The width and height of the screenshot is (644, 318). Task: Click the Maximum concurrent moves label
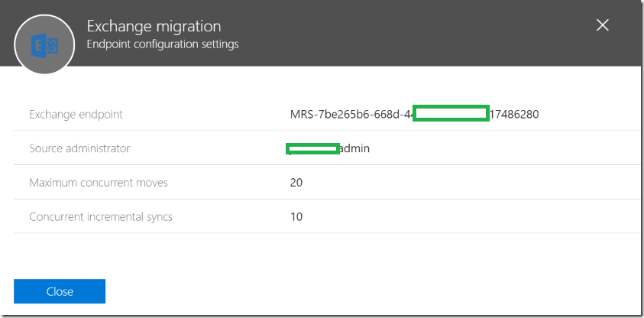tap(99, 183)
